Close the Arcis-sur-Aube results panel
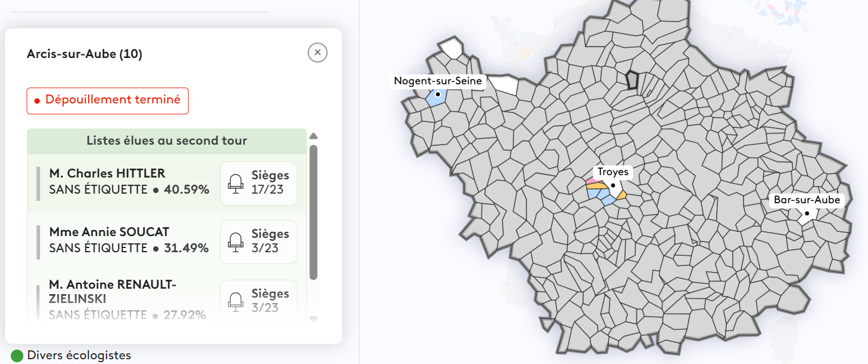 [317, 53]
